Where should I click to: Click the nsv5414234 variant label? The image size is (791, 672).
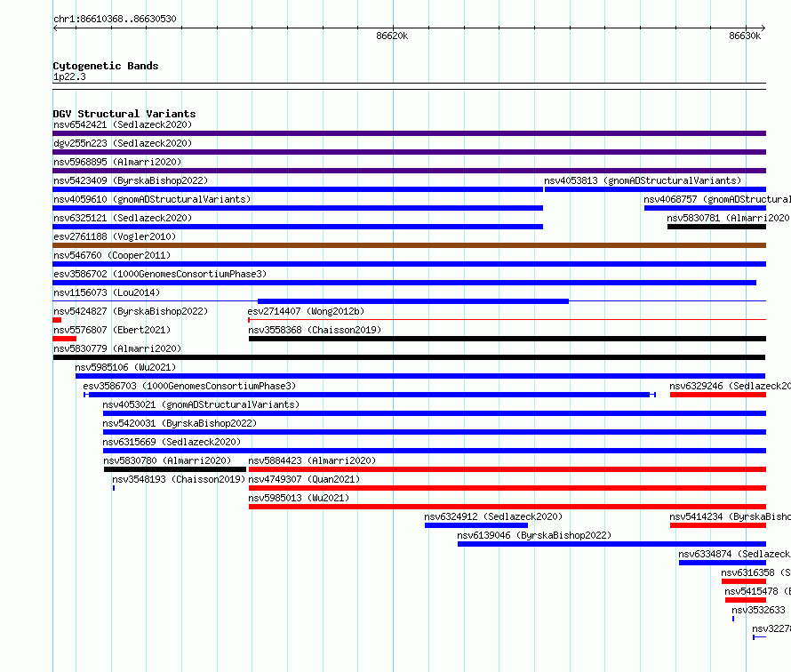pos(730,516)
